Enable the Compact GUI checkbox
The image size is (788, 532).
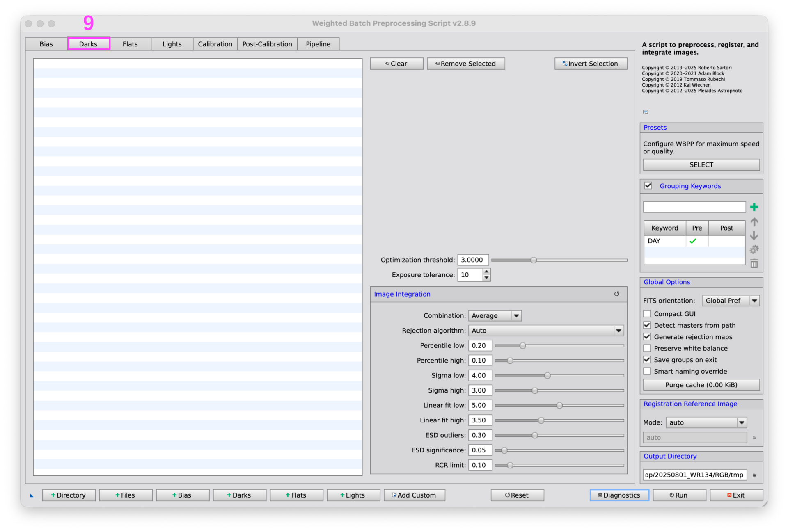(x=647, y=314)
